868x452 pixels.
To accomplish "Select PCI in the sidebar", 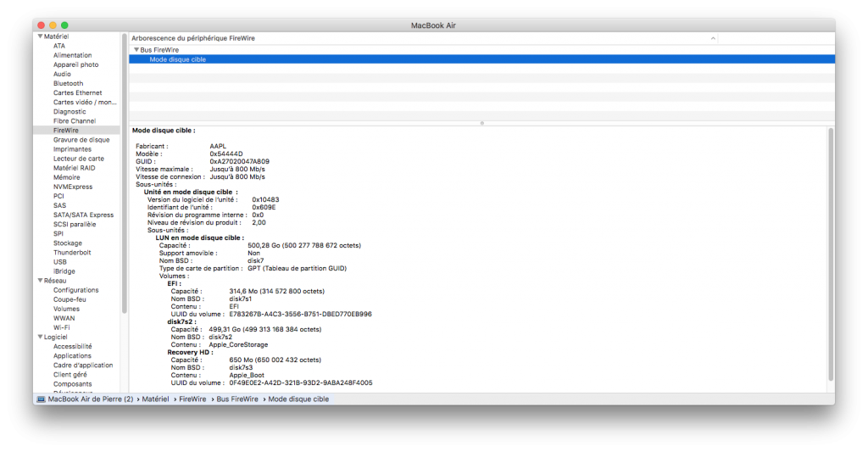I will click(x=58, y=197).
